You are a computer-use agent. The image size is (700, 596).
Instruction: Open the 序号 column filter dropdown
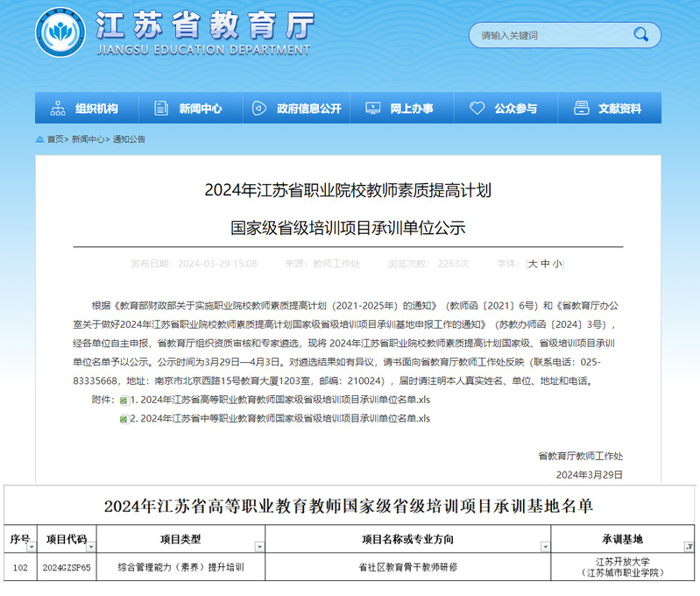click(x=31, y=547)
